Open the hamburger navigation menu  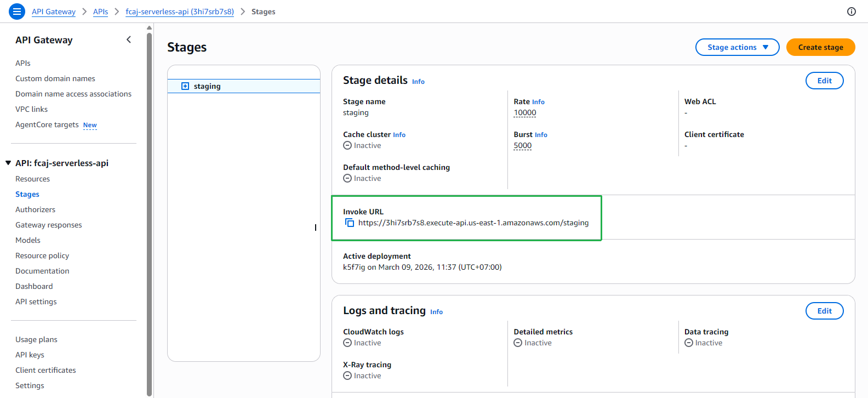(17, 11)
